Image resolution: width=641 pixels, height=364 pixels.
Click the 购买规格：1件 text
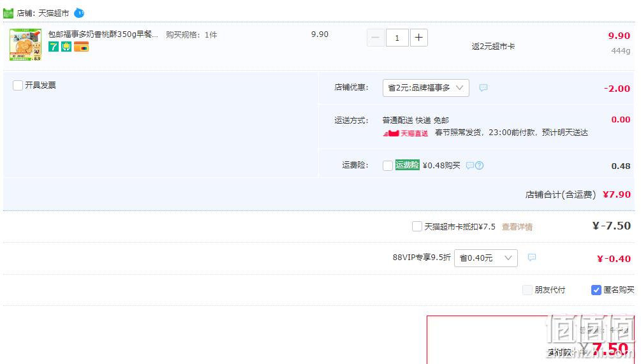191,35
